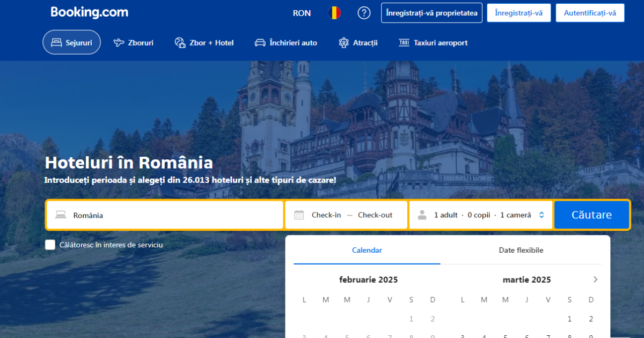Select the Calendar tab
The image size is (644, 338).
tap(367, 250)
